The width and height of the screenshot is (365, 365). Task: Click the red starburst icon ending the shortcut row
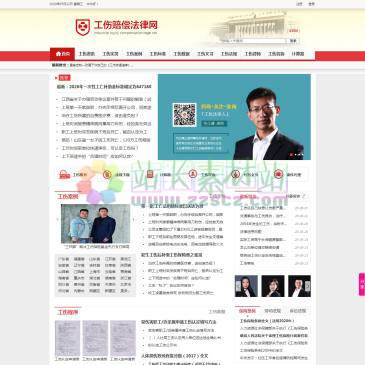(x=278, y=174)
